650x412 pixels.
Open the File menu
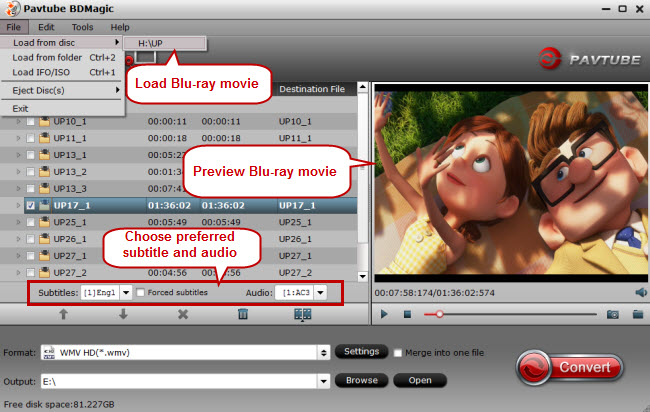click(x=14, y=27)
